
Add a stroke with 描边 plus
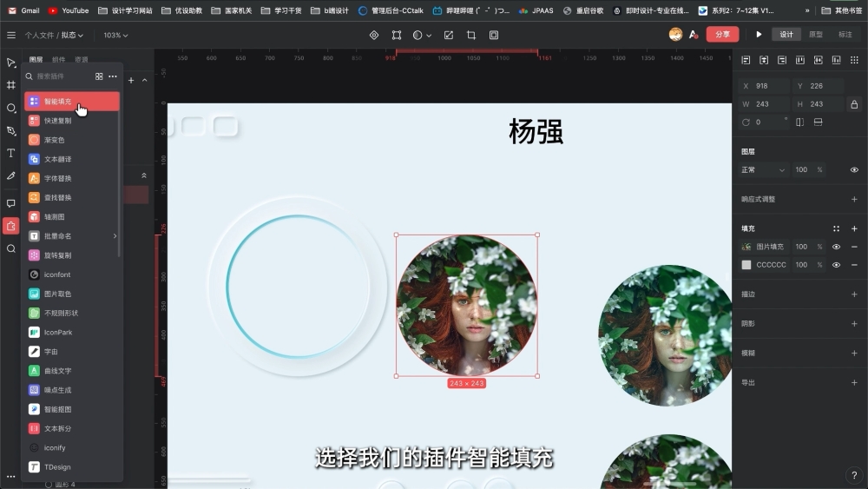pyautogui.click(x=854, y=294)
